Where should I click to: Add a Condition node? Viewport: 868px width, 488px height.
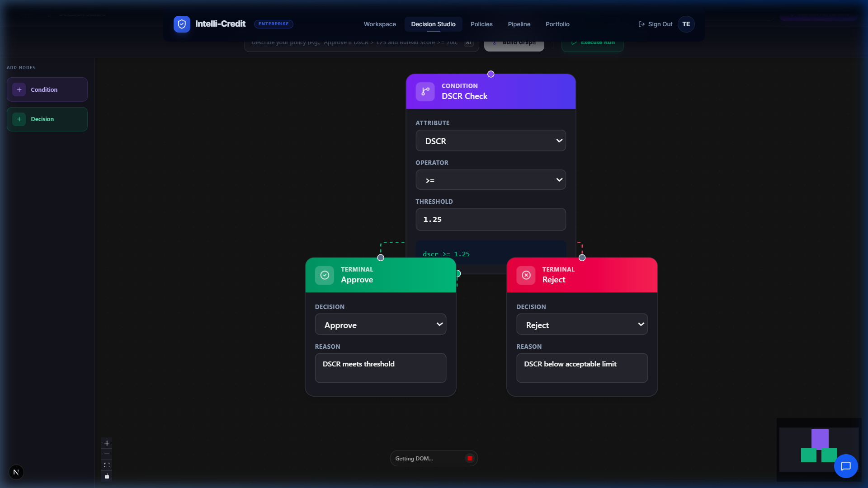[x=47, y=89]
